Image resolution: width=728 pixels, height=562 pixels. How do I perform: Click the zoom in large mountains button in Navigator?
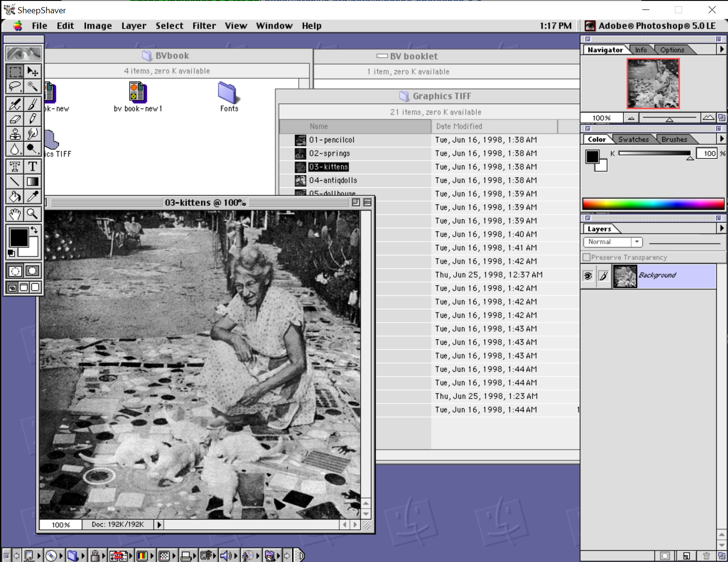pos(709,117)
